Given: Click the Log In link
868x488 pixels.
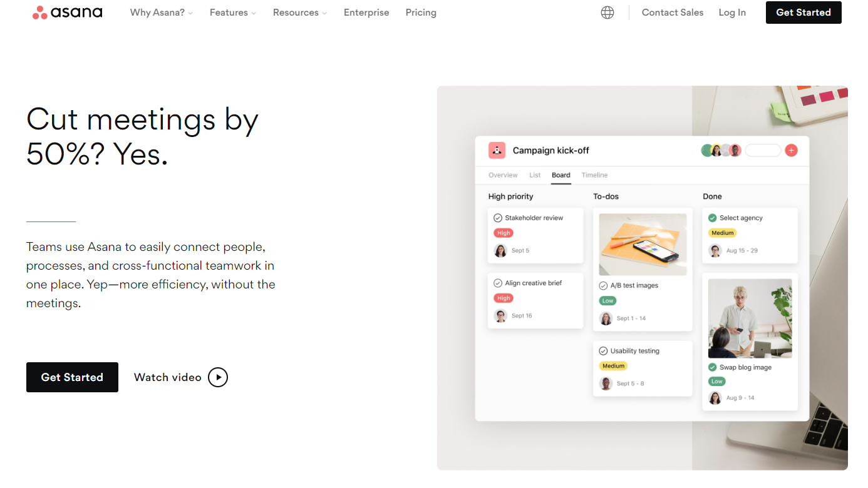Looking at the screenshot, I should [x=732, y=13].
